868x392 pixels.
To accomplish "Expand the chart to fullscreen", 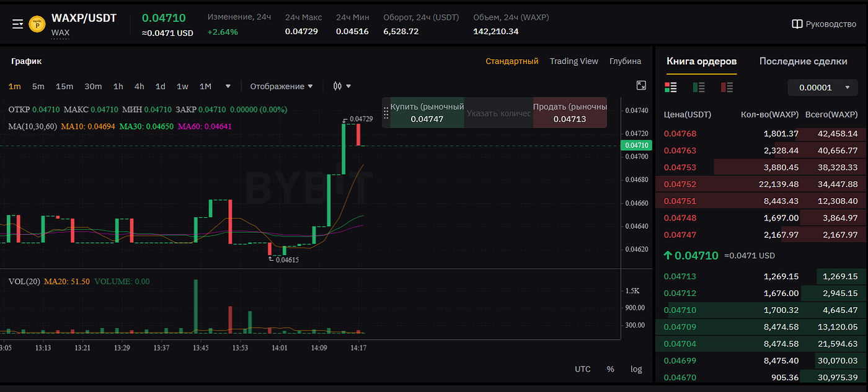I will pos(641,85).
